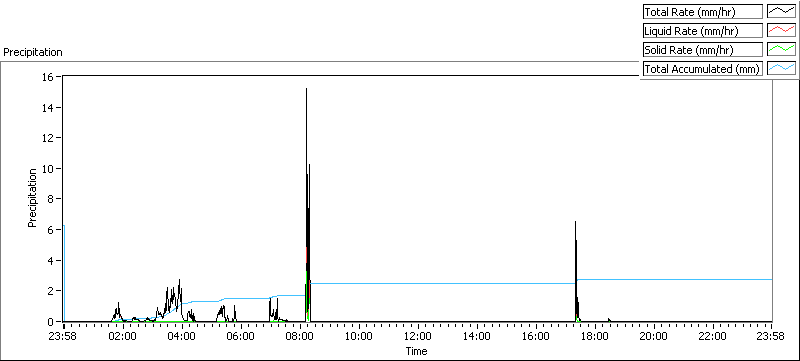
Task: Click the 2 value on the Y axis
Action: (x=52, y=291)
